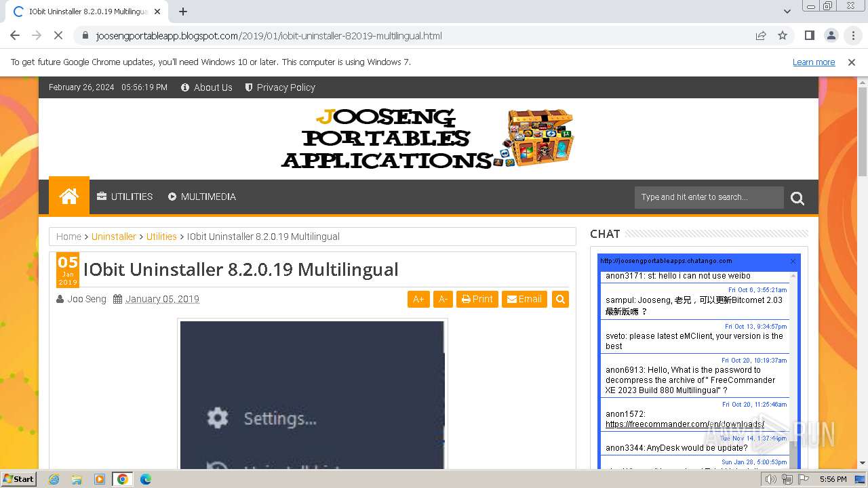Open the volume control in the tray
This screenshot has height=488, width=868.
coord(771,479)
